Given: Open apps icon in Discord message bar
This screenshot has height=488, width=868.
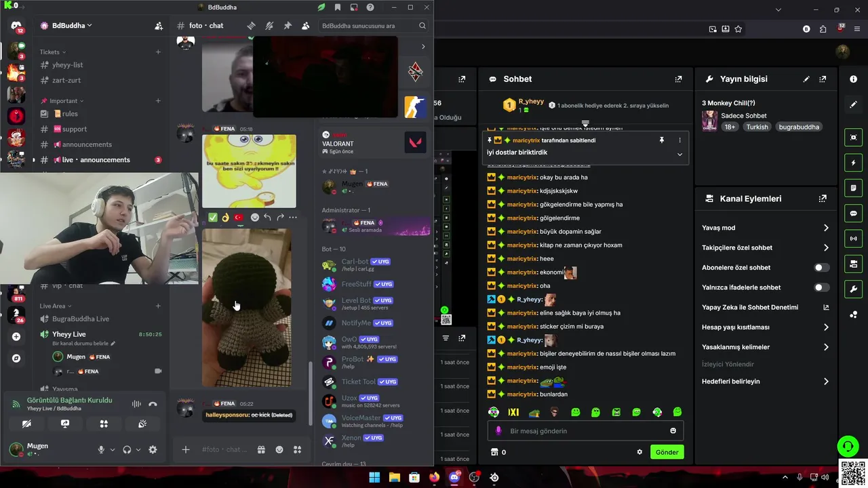Looking at the screenshot, I should pyautogui.click(x=297, y=449).
